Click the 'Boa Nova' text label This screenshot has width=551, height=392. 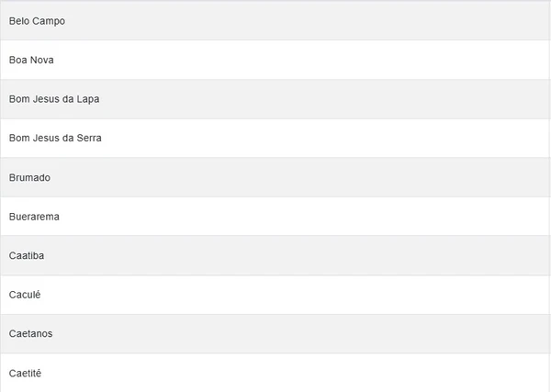(x=32, y=60)
